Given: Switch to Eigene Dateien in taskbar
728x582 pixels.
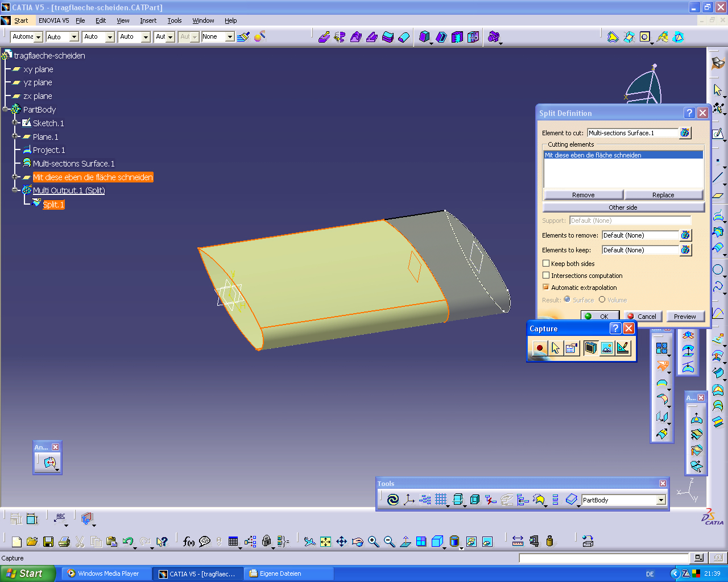Looking at the screenshot, I should [288, 573].
